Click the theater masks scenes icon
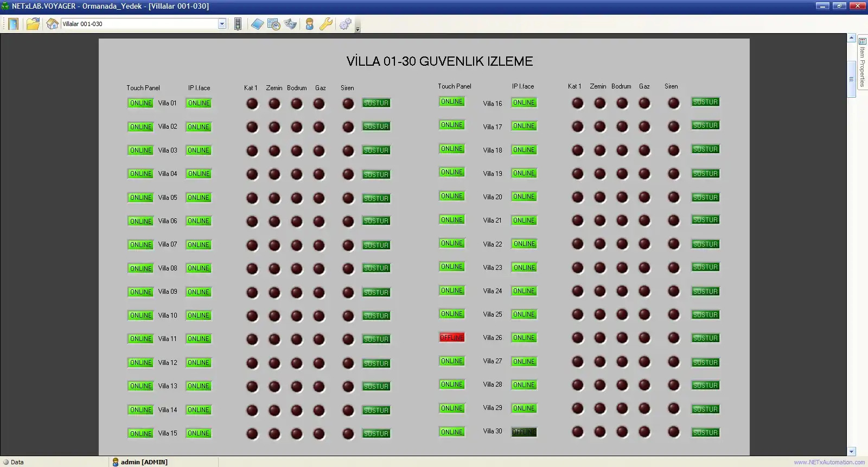The height and width of the screenshot is (467, 868). coord(291,24)
